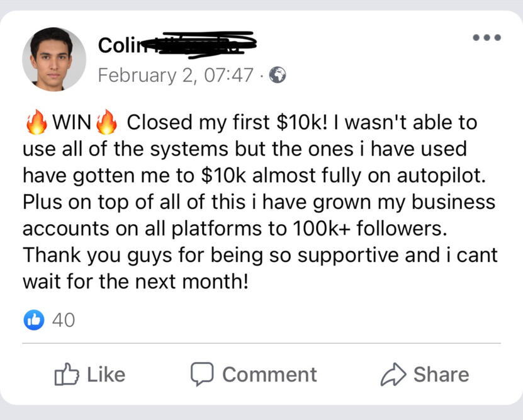Click the word WIN in the post
The width and height of the screenshot is (523, 420).
[x=71, y=123]
